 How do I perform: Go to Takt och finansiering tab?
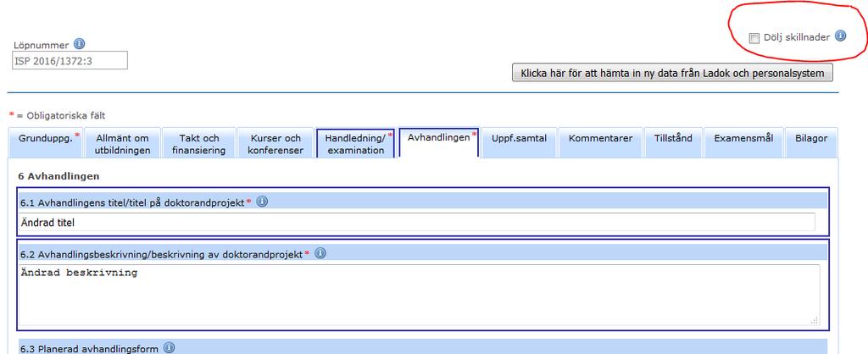198,143
